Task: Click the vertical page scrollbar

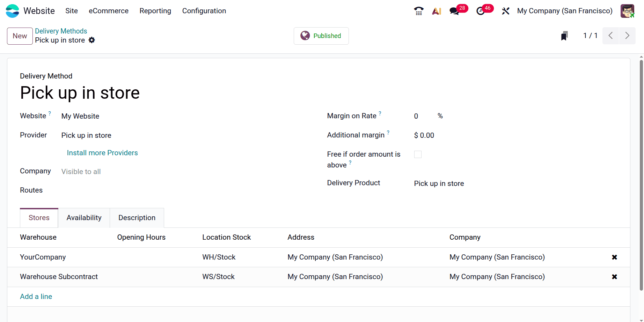Action: coord(641,174)
